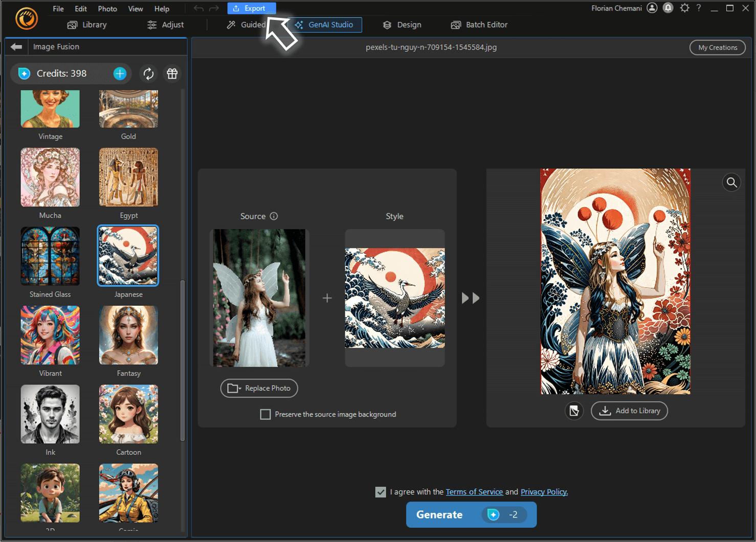Open the compare view under the result image
The image size is (756, 542).
click(574, 411)
